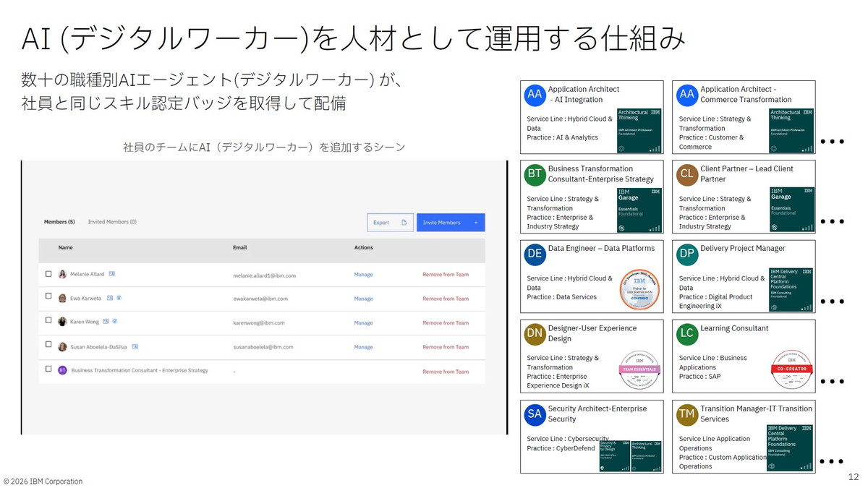Click the green BT circle on Business Transformation card
Screen dimensions: 868x488
click(535, 174)
